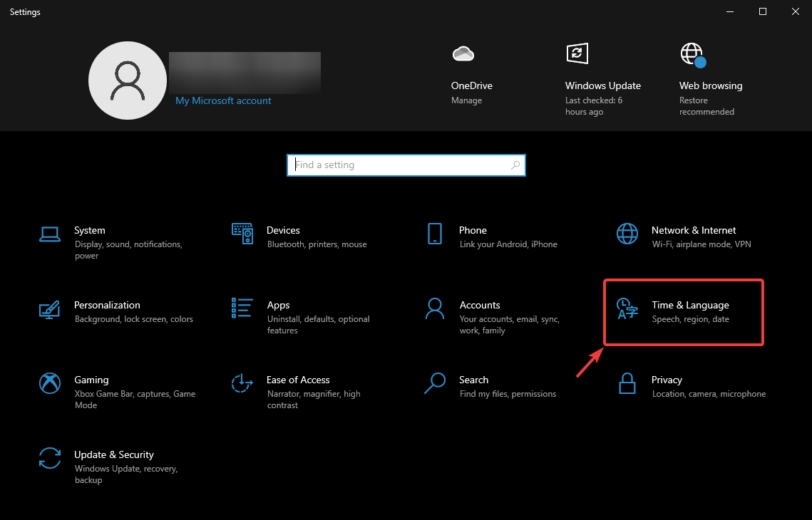
Task: Open My Microsoft account link
Action: point(223,101)
